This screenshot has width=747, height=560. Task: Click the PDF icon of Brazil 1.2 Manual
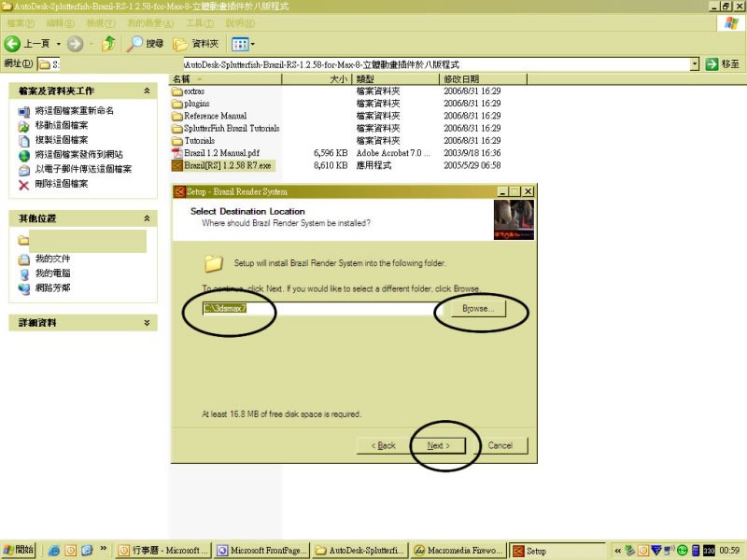click(177, 153)
